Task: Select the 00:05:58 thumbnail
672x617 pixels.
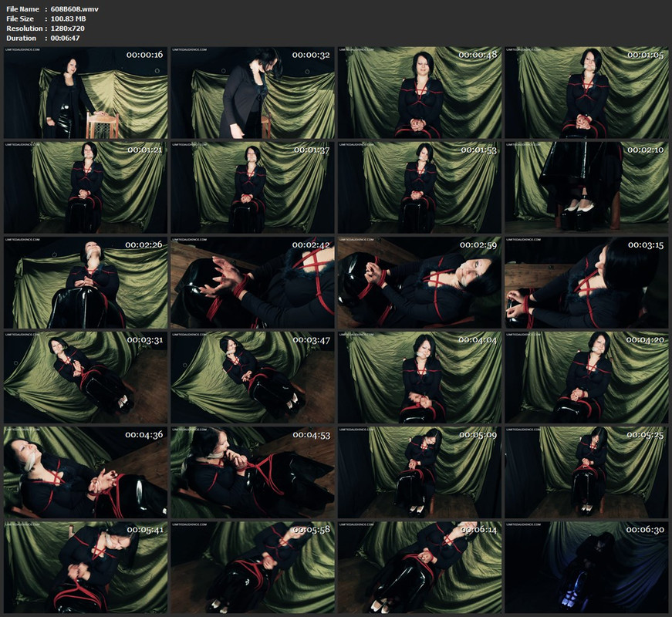Action: [252, 568]
